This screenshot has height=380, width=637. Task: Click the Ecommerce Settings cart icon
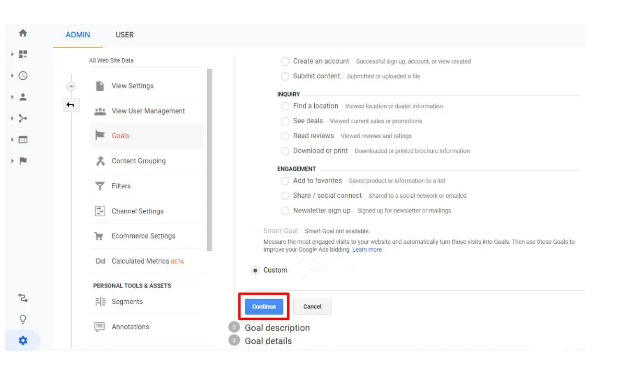[x=99, y=236]
